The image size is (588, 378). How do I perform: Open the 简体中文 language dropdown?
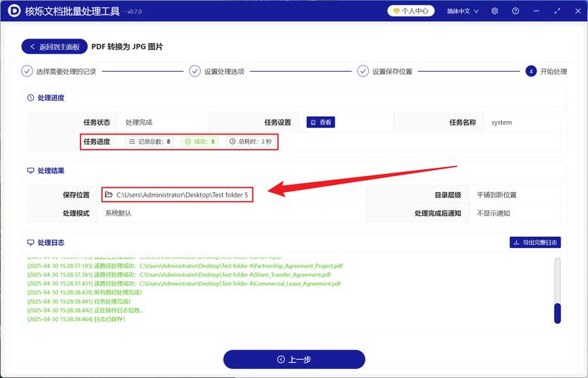pos(462,11)
